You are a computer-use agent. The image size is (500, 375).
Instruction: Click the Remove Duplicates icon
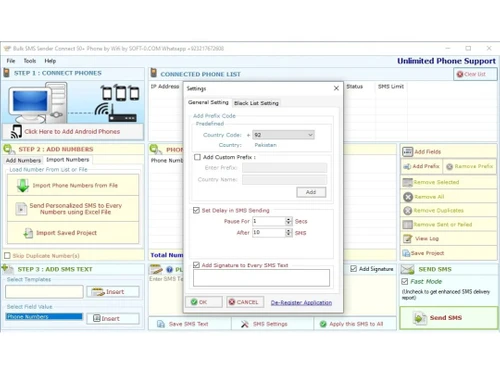pyautogui.click(x=408, y=211)
